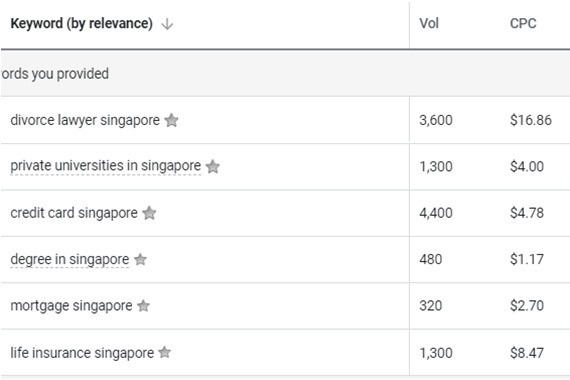This screenshot has height=380, width=570.
Task: Click the $16.86 CPC value
Action: pyautogui.click(x=531, y=120)
